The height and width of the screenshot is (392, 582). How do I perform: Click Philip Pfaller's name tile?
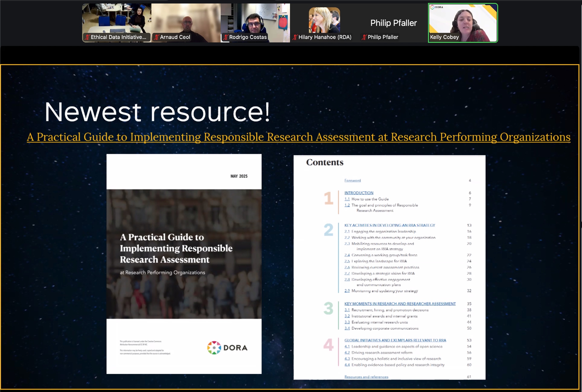pyautogui.click(x=393, y=23)
